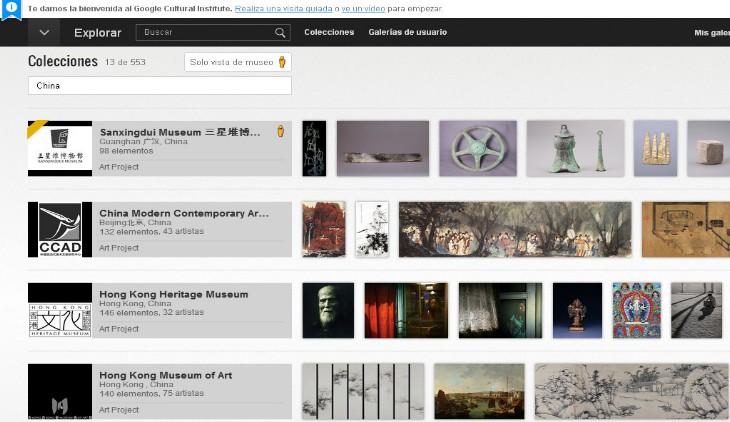Click the magnifier search icon
The image size is (730, 422).
click(x=280, y=33)
